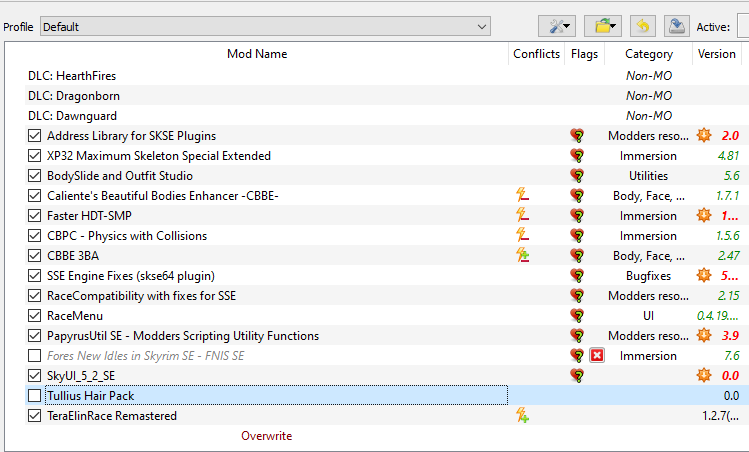Click heart flag icon for SSE Engine Fixes
This screenshot has width=749, height=452.
click(577, 276)
